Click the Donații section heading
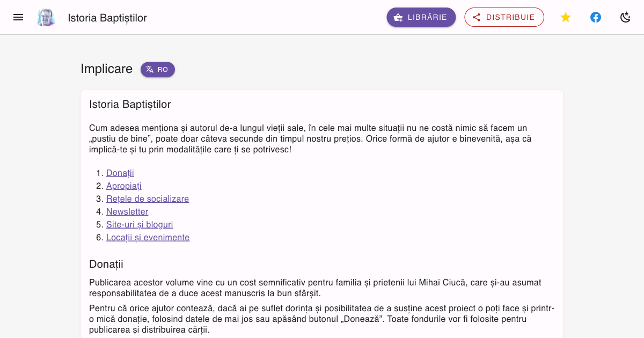 coord(106,264)
